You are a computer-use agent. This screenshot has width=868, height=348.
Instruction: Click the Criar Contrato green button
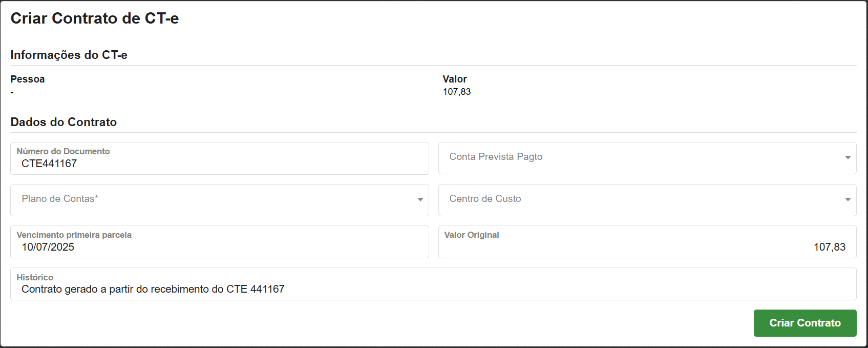(805, 323)
